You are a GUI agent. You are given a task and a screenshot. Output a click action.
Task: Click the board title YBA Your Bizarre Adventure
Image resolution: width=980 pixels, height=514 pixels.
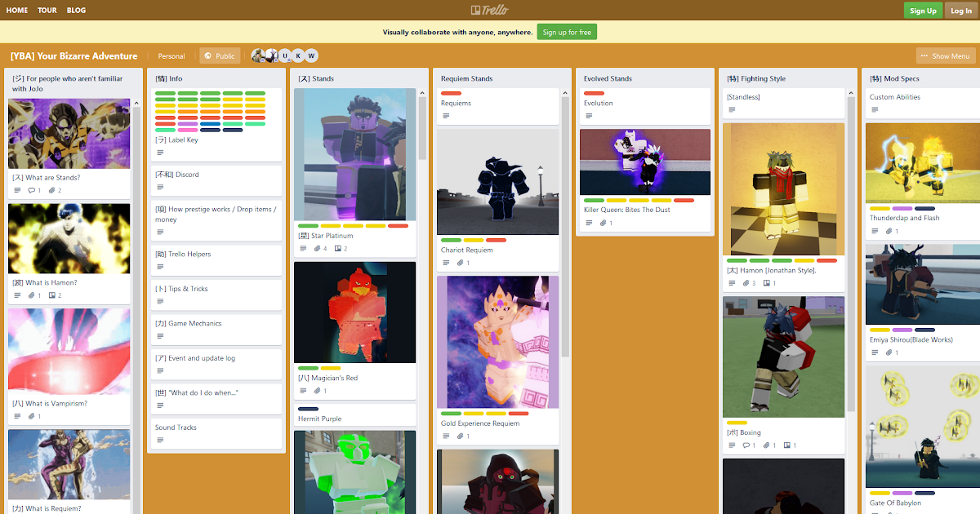coord(73,56)
